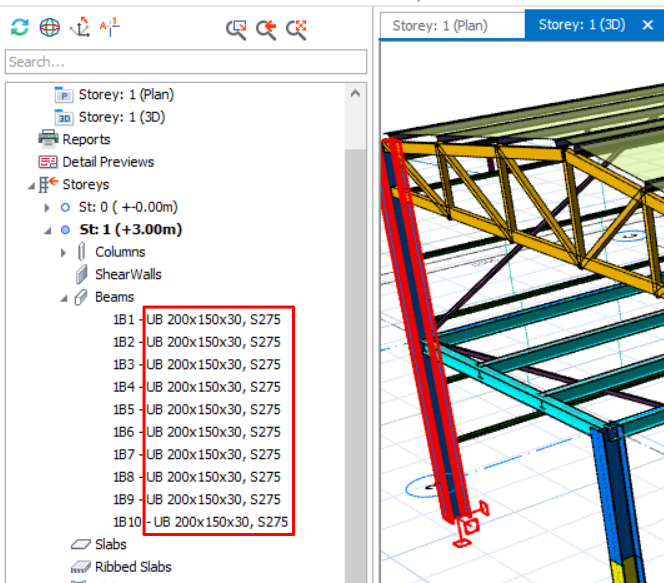Collapse the Storeys tree node
The width and height of the screenshot is (664, 583).
(30, 185)
